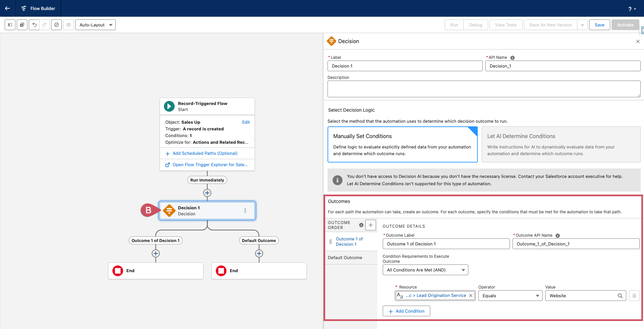Click the API Name input field
This screenshot has height=329, width=644.
click(563, 66)
